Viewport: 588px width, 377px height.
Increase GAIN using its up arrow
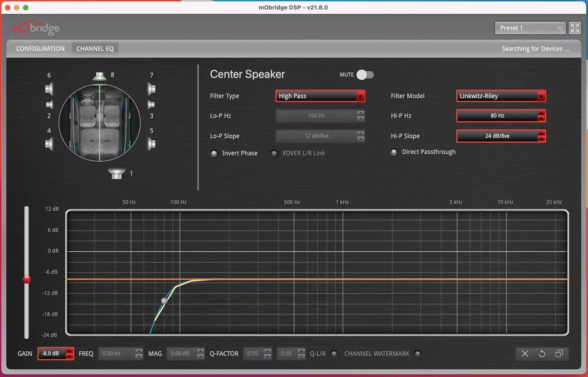pyautogui.click(x=69, y=351)
